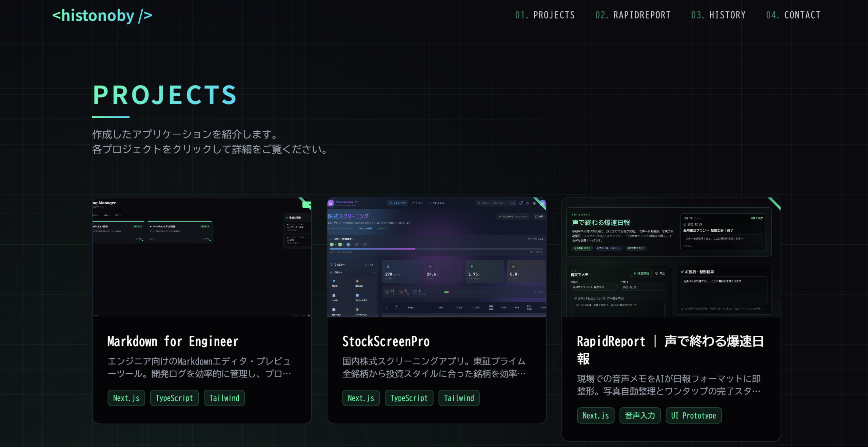This screenshot has width=868, height=447.
Task: Navigate to 03. HISTORY in the top menu
Action: point(718,15)
